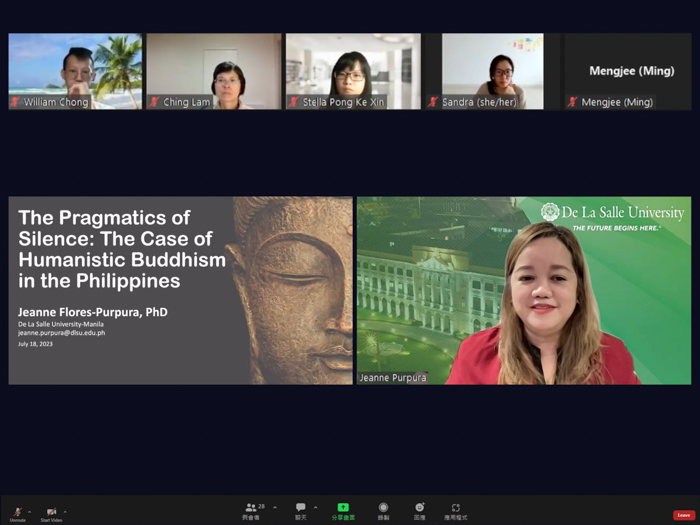Image resolution: width=700 pixels, height=525 pixels.
Task: Expand the participants options caret
Action: coord(275,508)
